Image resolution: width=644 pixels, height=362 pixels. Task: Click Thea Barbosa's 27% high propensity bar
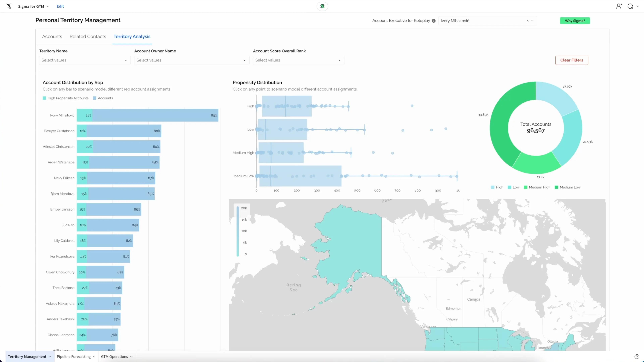coord(83,288)
